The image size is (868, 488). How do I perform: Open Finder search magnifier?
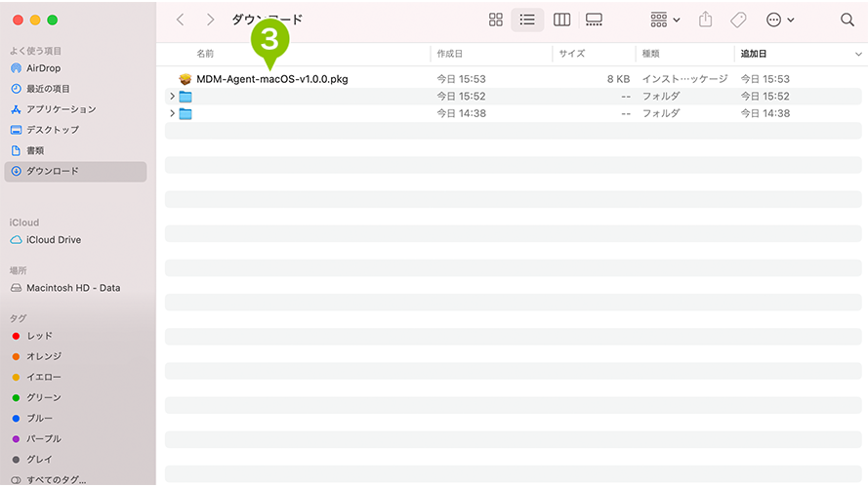click(847, 20)
